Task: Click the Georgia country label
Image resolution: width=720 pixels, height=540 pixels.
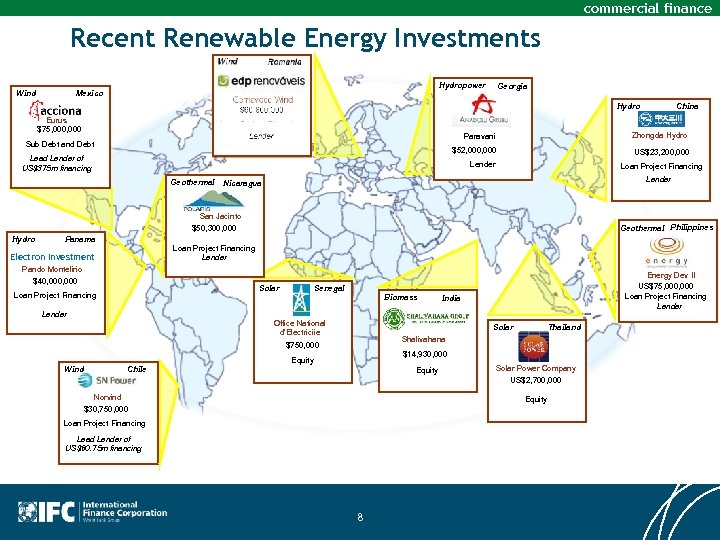Action: click(512, 86)
